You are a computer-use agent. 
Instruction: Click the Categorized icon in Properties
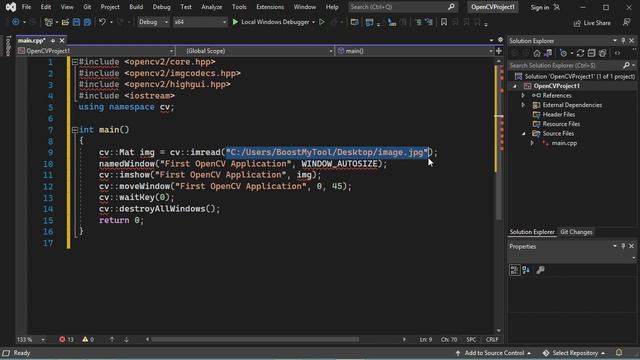pos(514,270)
